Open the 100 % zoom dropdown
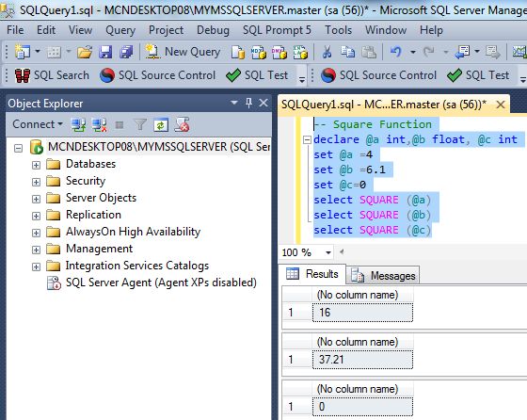This screenshot has width=527, height=420. click(x=328, y=252)
